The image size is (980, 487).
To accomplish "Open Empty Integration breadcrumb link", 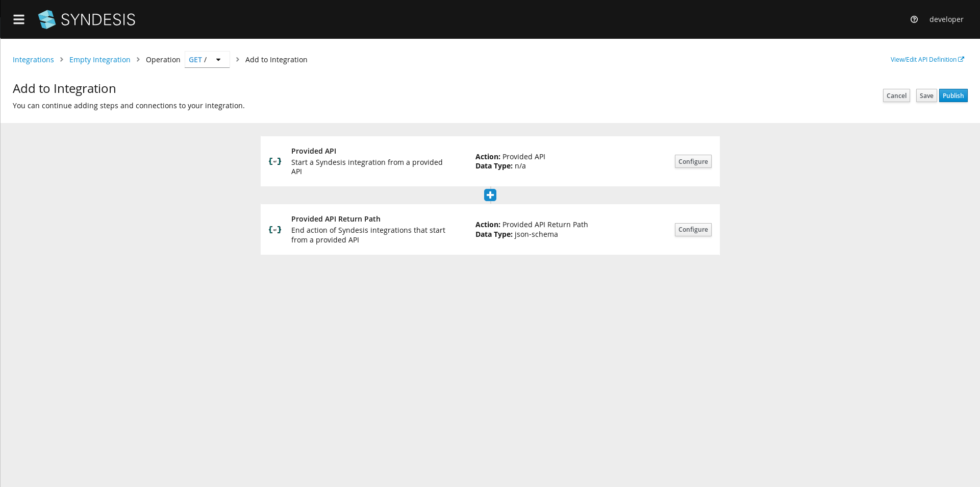I will (99, 60).
